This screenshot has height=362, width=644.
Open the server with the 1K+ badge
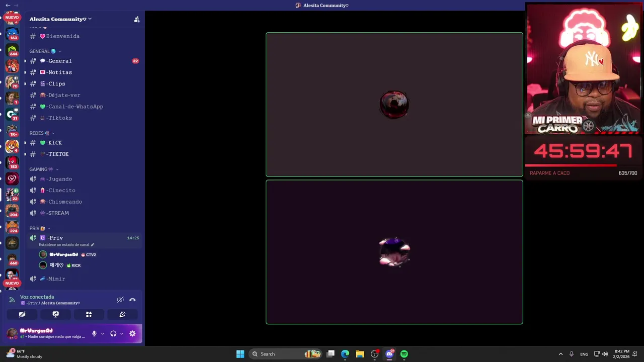(12, 130)
